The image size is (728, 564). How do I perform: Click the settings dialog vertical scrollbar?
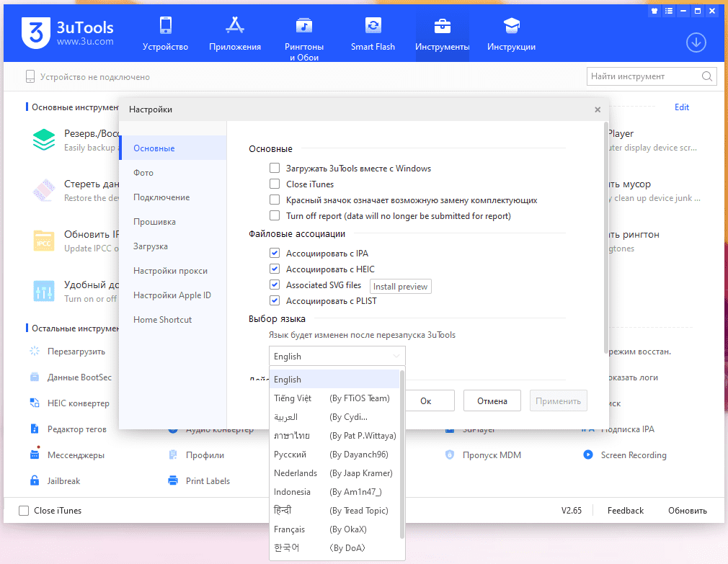click(x=606, y=238)
